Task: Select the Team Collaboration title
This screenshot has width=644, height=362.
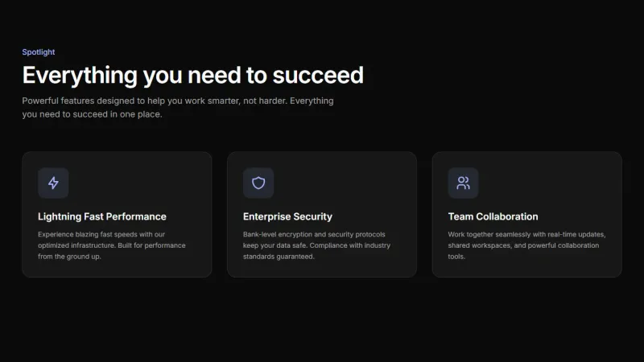Action: tap(493, 216)
